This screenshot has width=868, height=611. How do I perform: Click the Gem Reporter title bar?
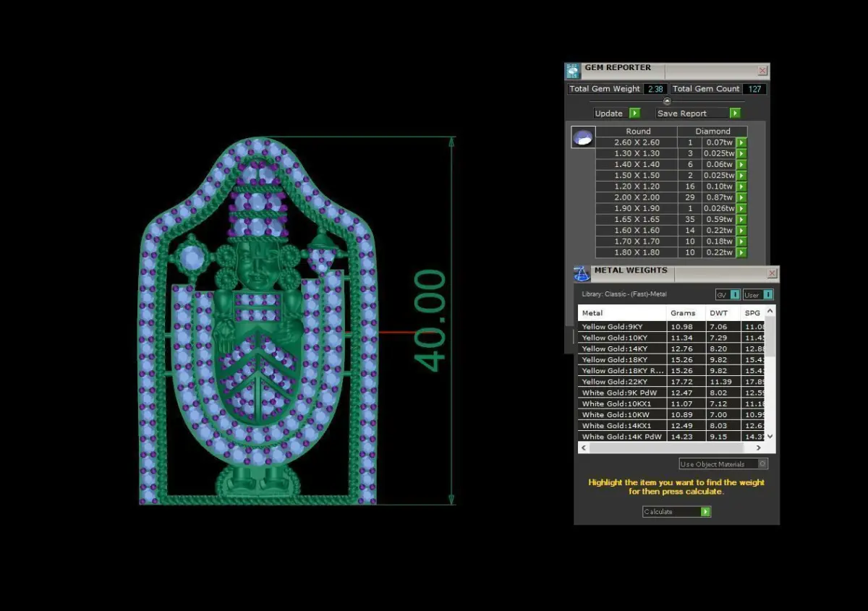[667, 71]
